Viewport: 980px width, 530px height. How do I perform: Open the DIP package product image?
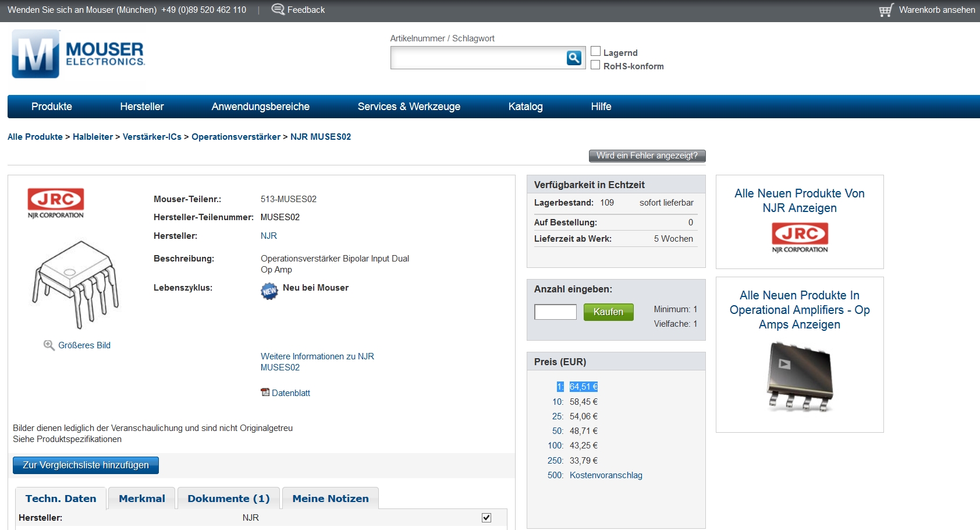click(76, 285)
